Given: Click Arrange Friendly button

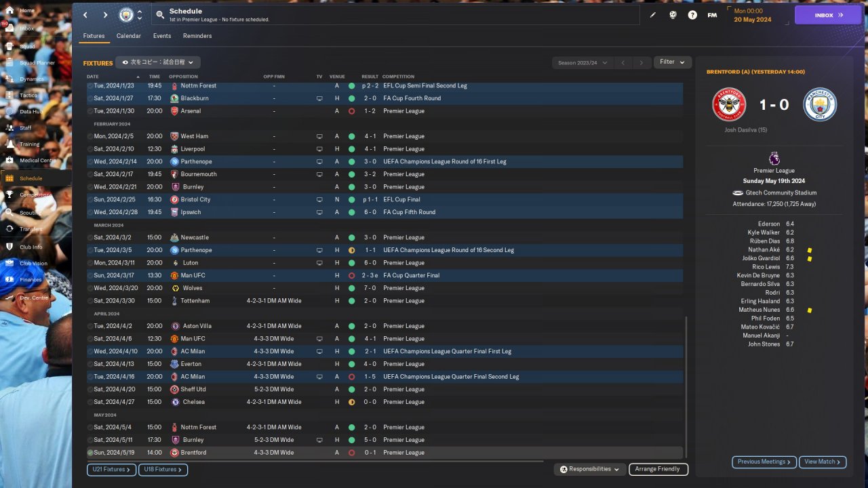Looking at the screenshot, I should point(658,469).
